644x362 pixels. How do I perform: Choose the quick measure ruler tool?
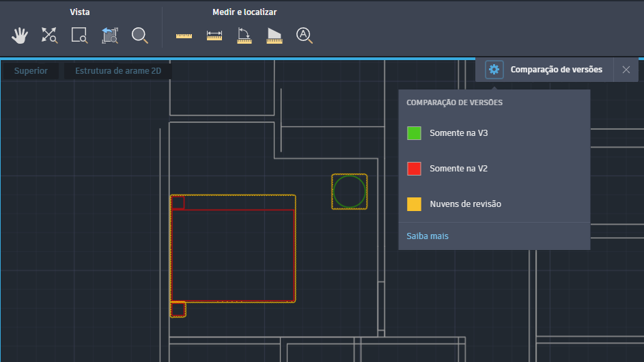pos(184,36)
